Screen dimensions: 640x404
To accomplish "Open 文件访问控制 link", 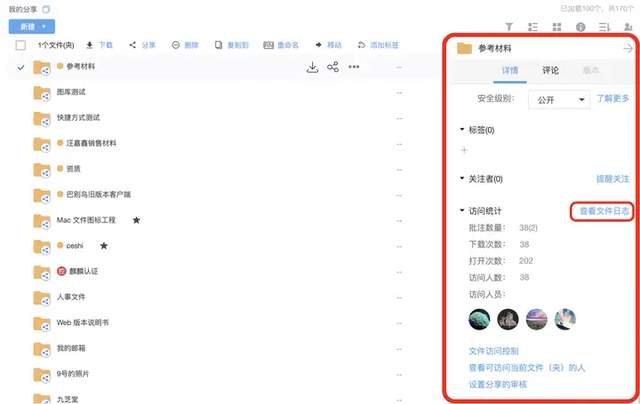I will pos(493,351).
